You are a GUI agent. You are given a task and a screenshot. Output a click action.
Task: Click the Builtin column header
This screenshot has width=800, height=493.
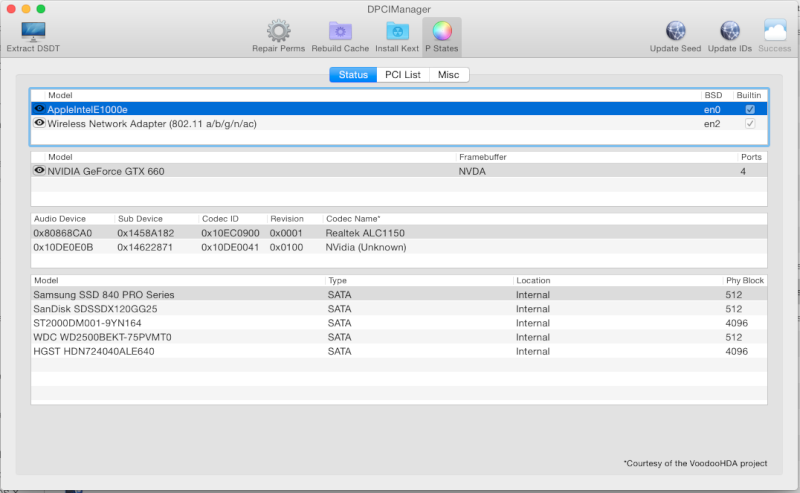(x=749, y=95)
